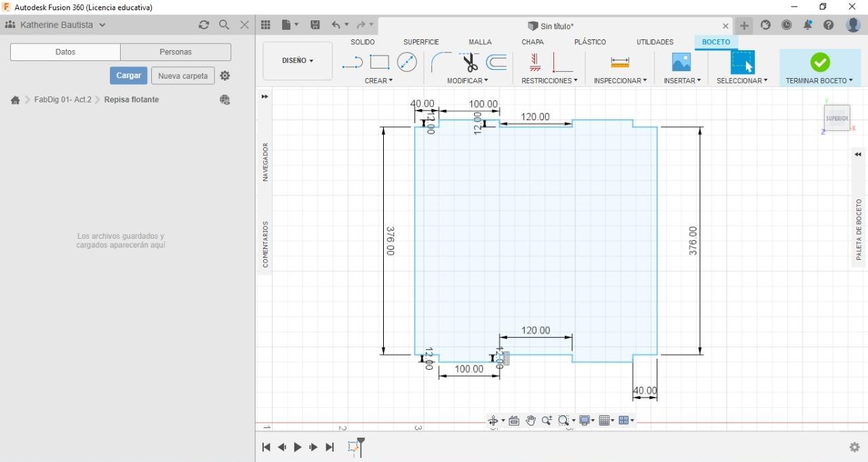Open a new design tab
Viewport: 868px width, 462px height.
click(x=745, y=25)
